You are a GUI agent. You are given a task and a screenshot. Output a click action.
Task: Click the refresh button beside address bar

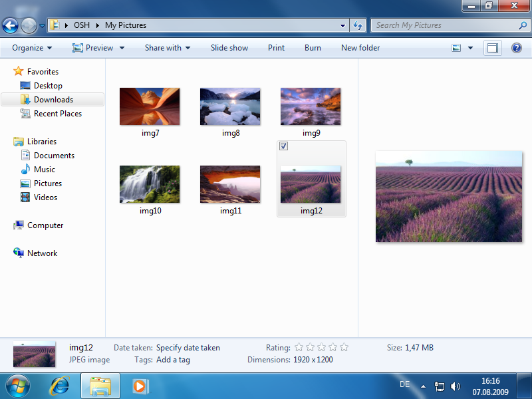point(358,26)
